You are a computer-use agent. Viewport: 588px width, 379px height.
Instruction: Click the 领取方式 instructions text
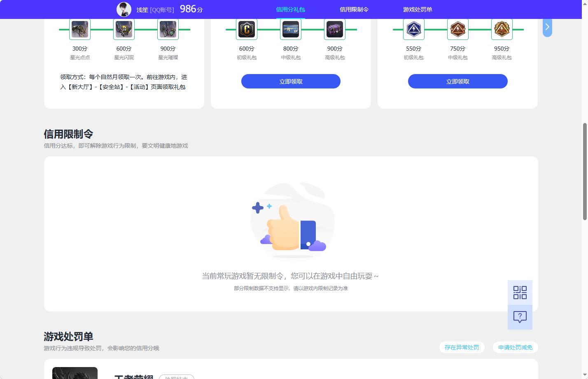[124, 82]
